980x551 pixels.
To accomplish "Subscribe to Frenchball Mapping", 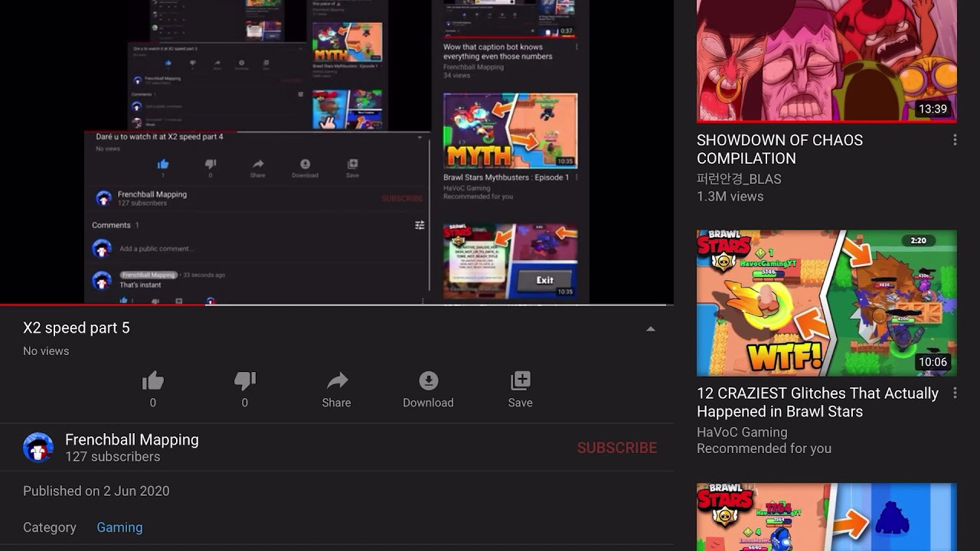I will 617,448.
